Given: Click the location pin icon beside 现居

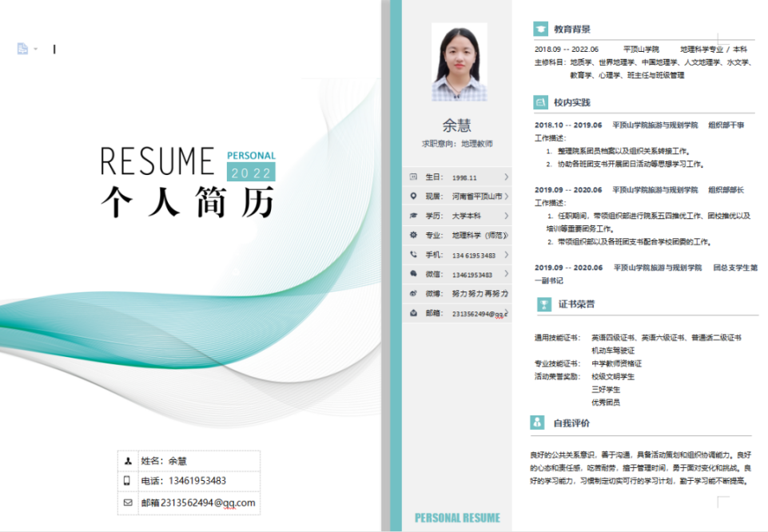Looking at the screenshot, I should [413, 196].
